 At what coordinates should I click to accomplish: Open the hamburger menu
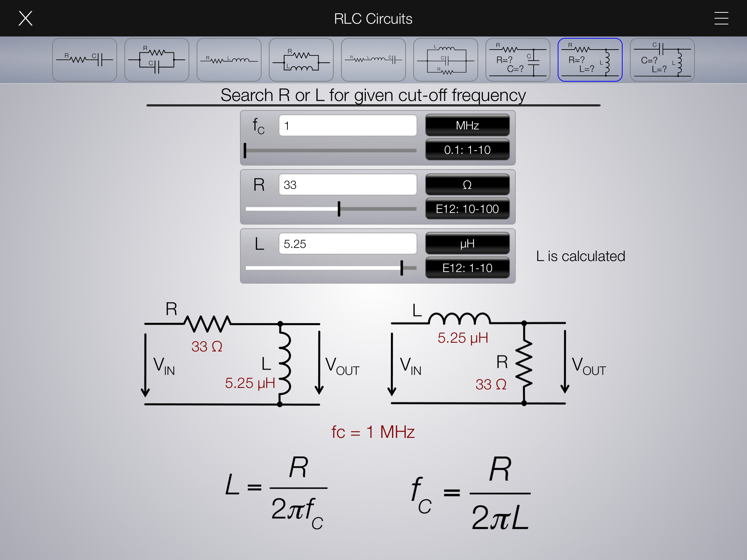pos(721,18)
